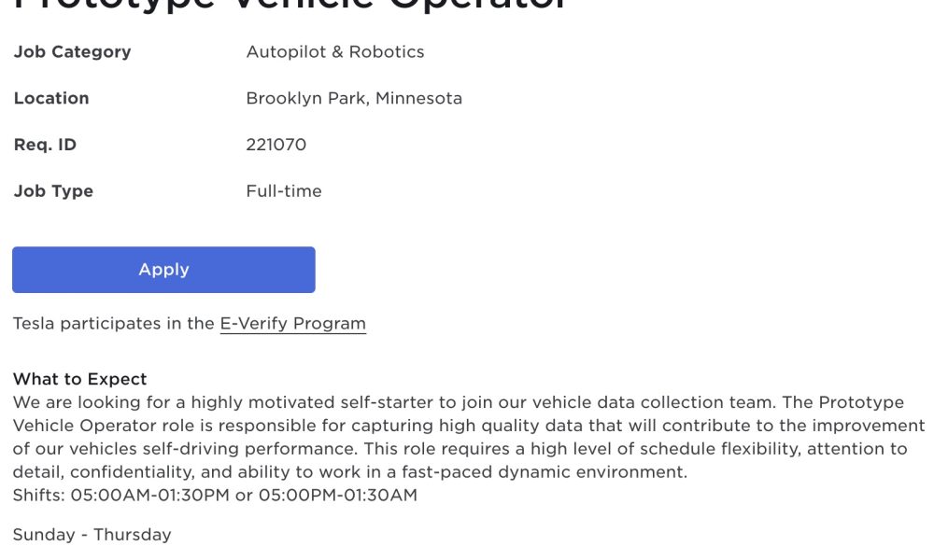
Task: Click the 05:00AM-01:30PM shift time
Action: click(150, 495)
